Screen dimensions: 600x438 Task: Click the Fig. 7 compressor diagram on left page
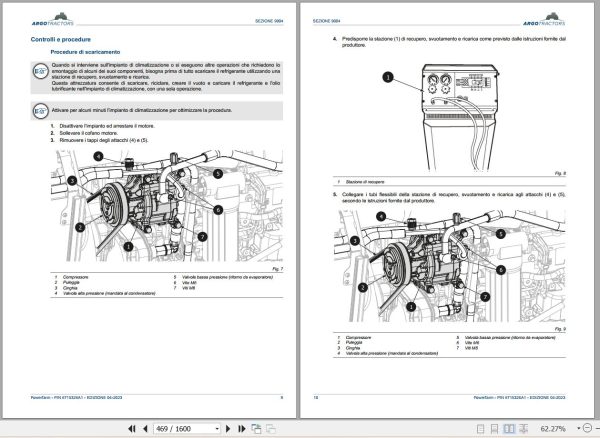167,206
